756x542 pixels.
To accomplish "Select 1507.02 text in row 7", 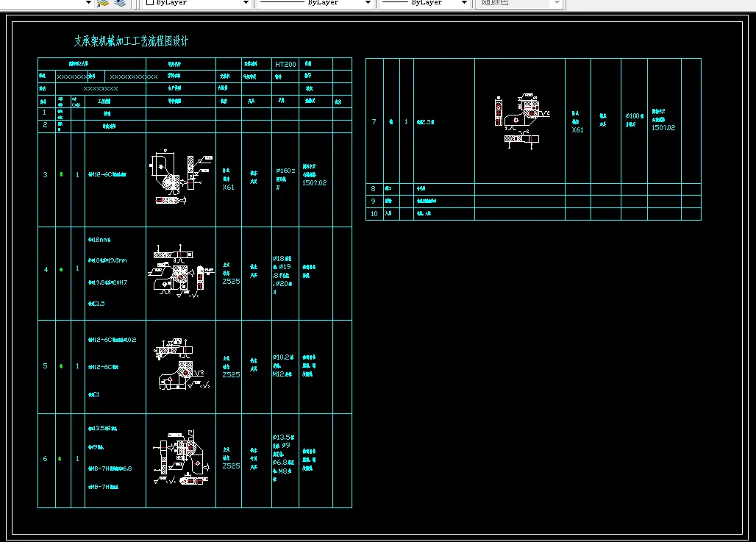I will (663, 128).
